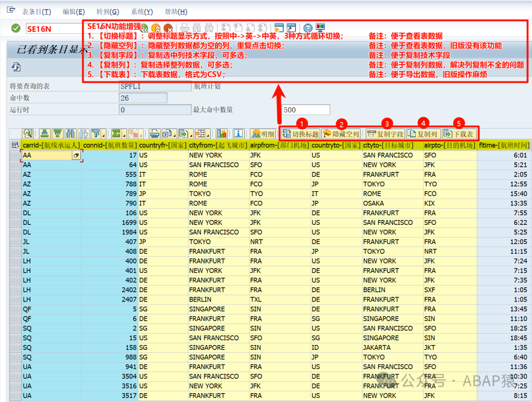Click the green Enter checkmark icon

tap(16, 28)
